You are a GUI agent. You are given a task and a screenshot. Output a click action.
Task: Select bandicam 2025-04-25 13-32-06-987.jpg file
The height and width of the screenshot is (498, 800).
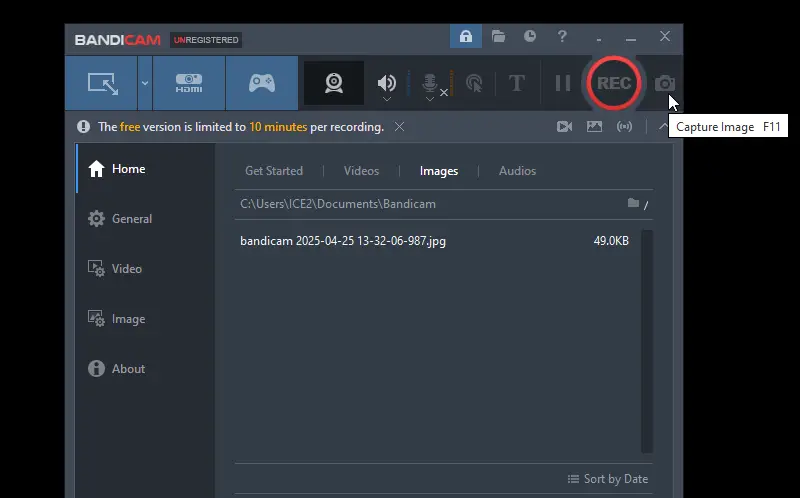[343, 241]
